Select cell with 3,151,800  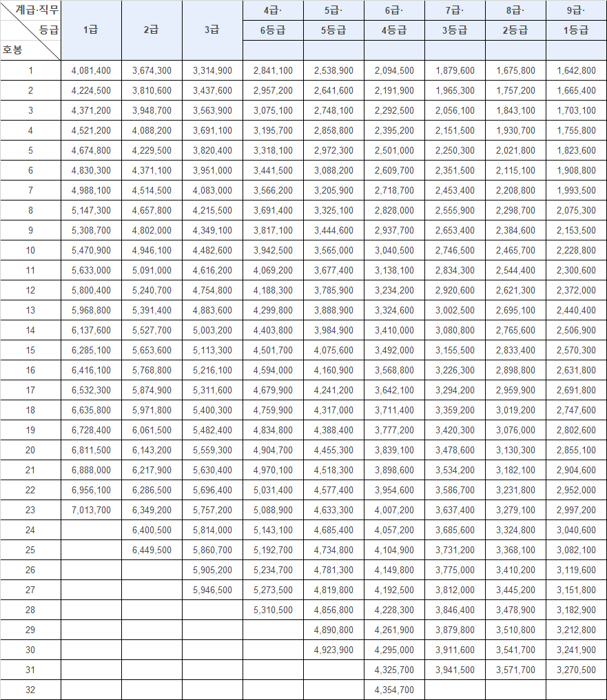click(576, 590)
